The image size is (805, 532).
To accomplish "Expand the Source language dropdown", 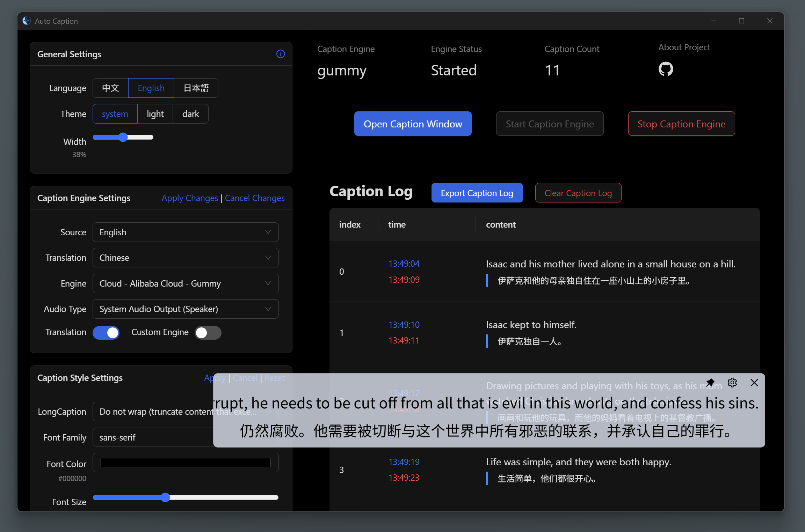I will pyautogui.click(x=185, y=232).
